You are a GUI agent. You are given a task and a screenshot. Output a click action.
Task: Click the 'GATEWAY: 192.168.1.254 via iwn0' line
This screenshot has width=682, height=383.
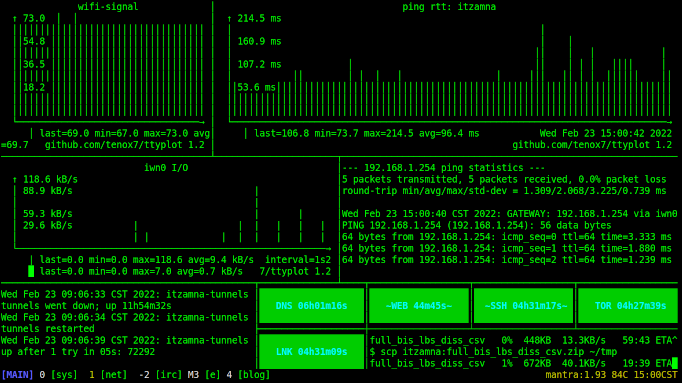(510, 214)
